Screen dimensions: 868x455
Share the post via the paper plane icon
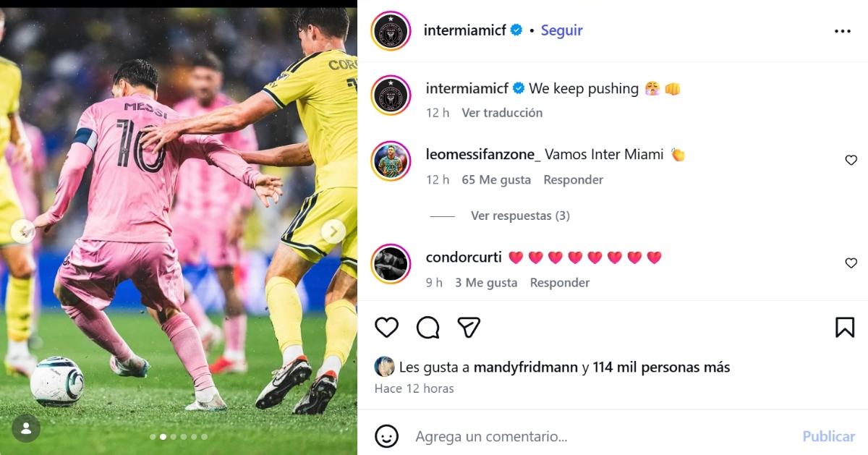(469, 327)
